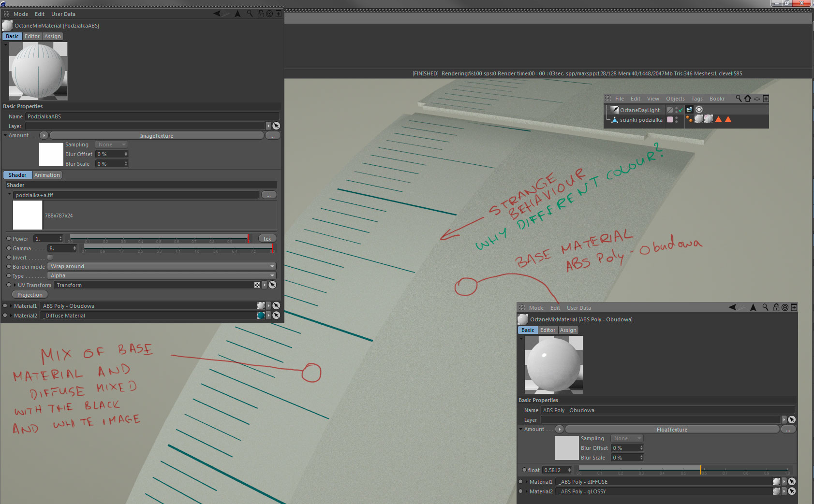Screen dimensions: 814x504
Task: Select the OctaneDayLight object icon
Action: coord(615,110)
